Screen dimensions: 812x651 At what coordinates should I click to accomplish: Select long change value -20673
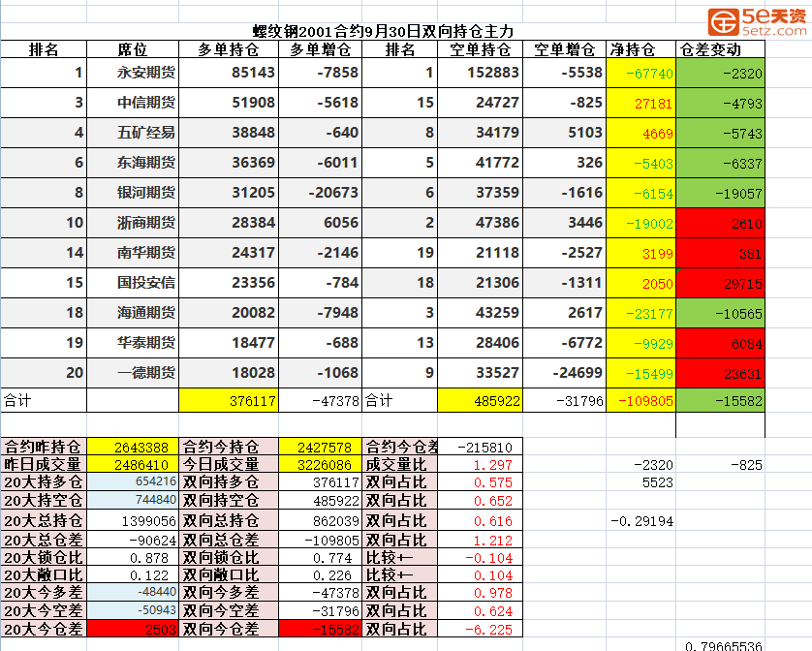pyautogui.click(x=320, y=193)
